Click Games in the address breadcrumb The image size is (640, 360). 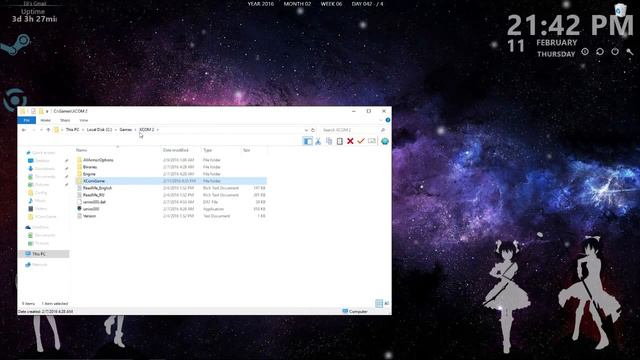click(x=126, y=130)
